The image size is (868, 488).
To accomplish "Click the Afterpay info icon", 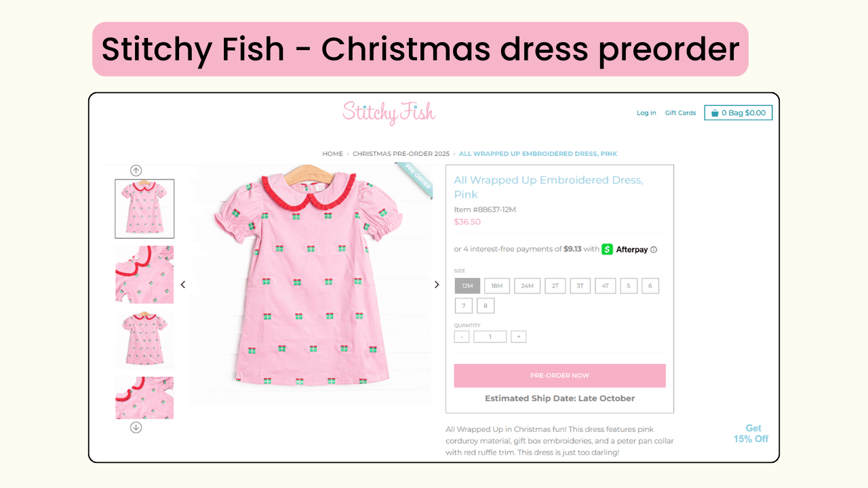I will click(x=654, y=249).
